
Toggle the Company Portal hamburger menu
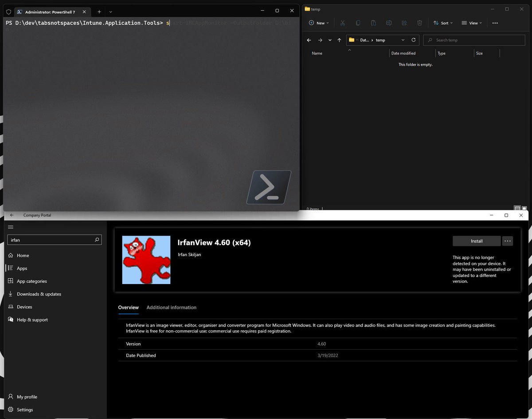(11, 227)
